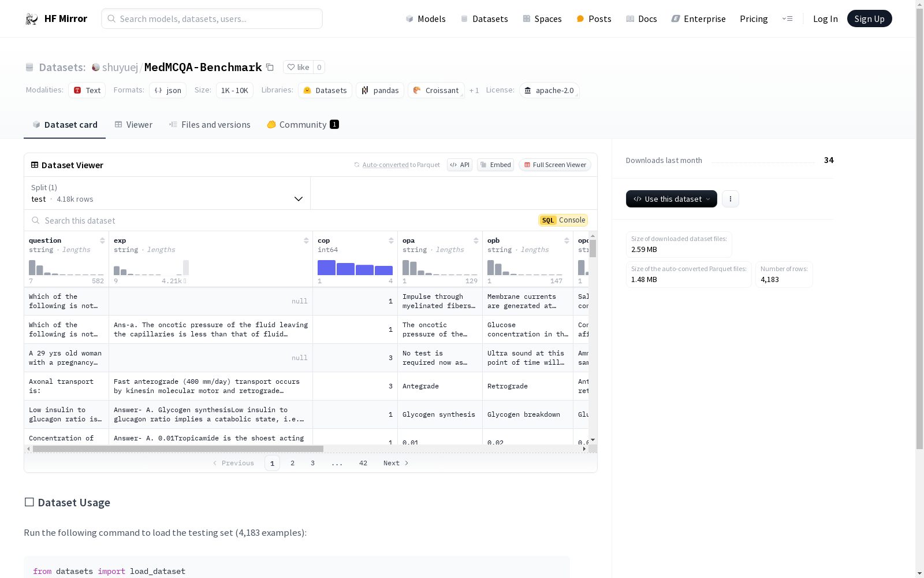
Task: Click the Embed button
Action: click(495, 165)
